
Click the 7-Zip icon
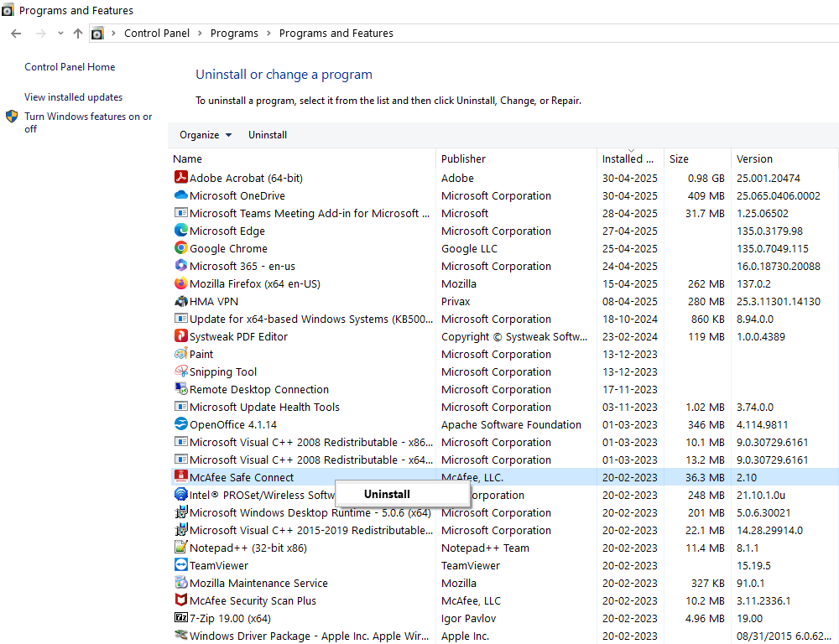click(181, 618)
